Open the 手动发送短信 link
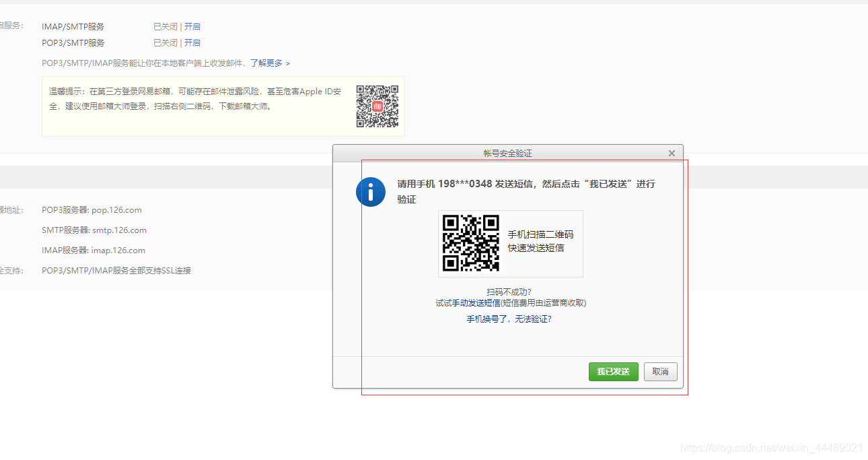Screen dimensions: 868x460 [477, 303]
